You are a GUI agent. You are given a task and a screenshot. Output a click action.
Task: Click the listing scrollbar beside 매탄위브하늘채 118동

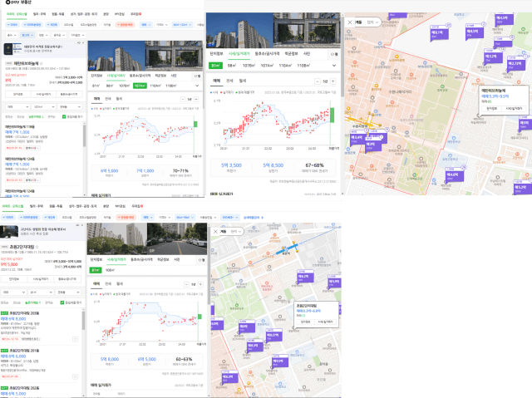coord(84,135)
